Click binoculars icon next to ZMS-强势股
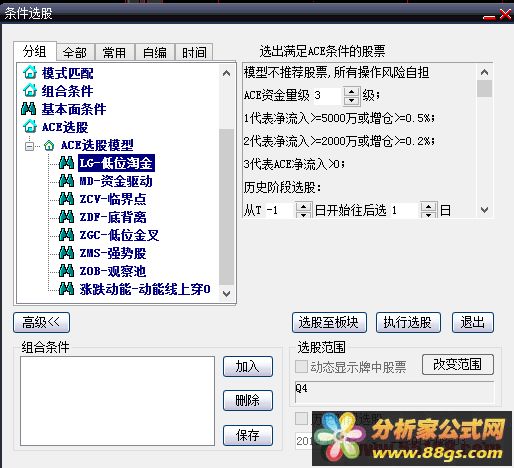Image resolution: width=514 pixels, height=468 pixels. pyautogui.click(x=66, y=253)
